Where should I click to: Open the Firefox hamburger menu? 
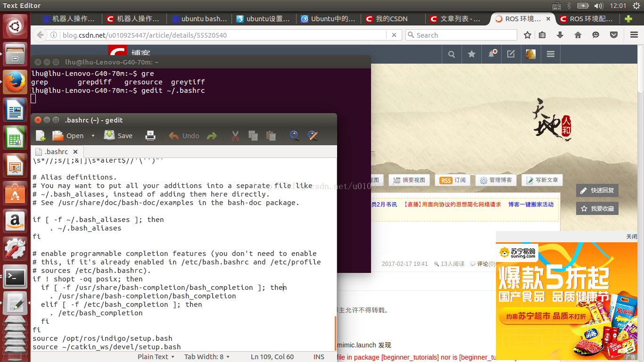634,35
